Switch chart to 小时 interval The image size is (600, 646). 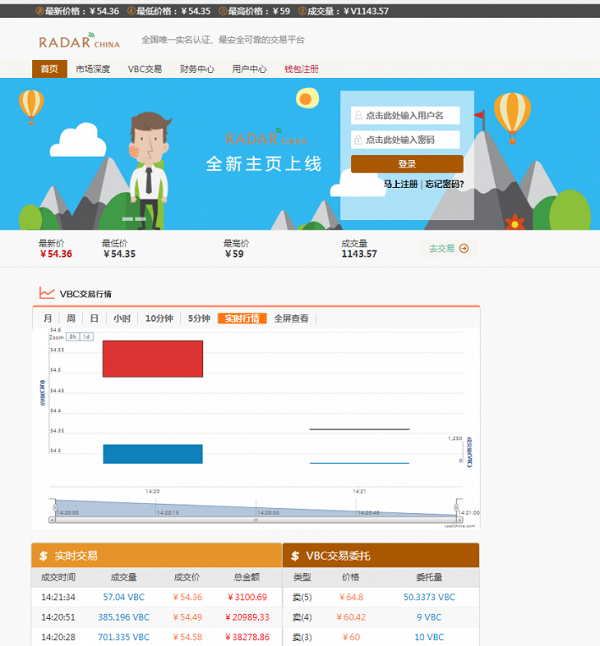(121, 318)
